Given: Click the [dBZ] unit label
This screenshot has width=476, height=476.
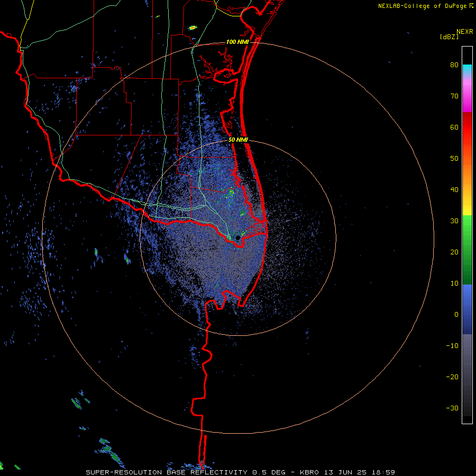Looking at the screenshot, I should (449, 37).
